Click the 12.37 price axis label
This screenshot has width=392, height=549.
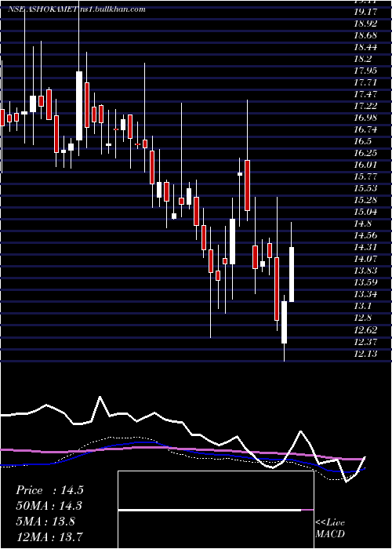pos(365,341)
